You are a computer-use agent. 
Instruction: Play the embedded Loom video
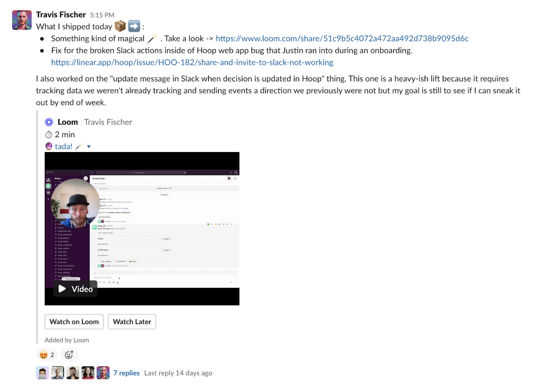[75, 289]
